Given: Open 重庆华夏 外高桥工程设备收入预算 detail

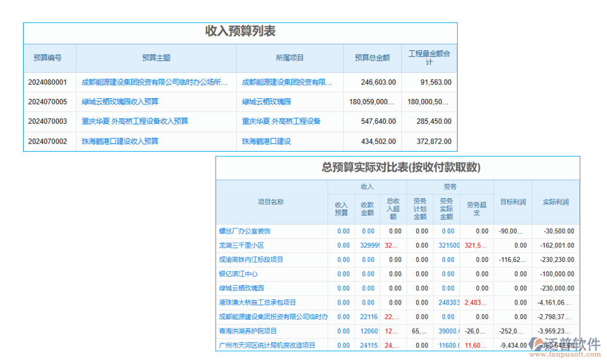Looking at the screenshot, I should click(x=135, y=121).
